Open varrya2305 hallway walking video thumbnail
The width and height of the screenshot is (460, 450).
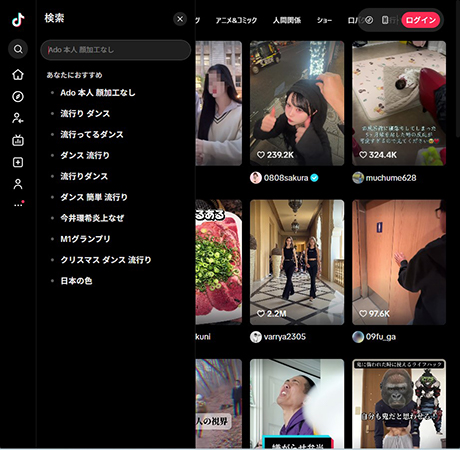click(x=297, y=262)
